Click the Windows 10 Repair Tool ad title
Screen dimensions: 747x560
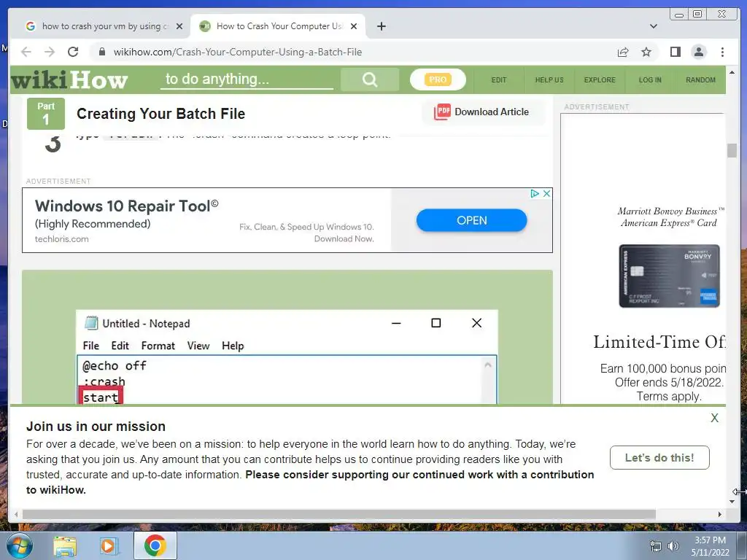(126, 206)
